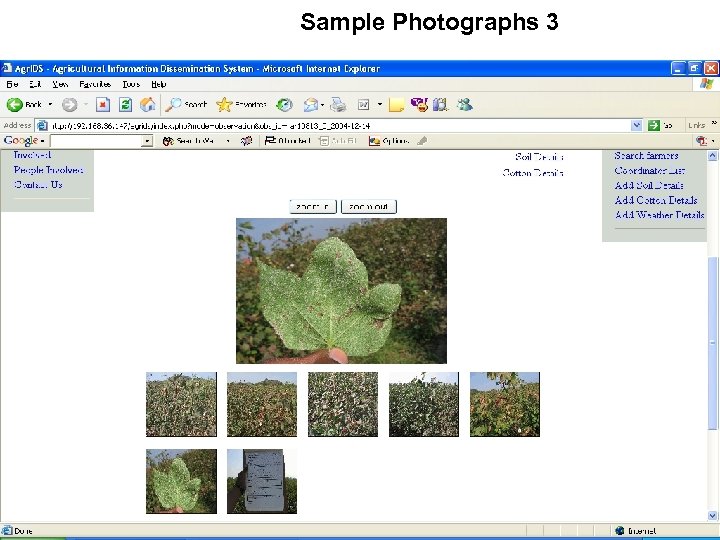
Task: Click Google toolbar Options button
Action: click(388, 141)
